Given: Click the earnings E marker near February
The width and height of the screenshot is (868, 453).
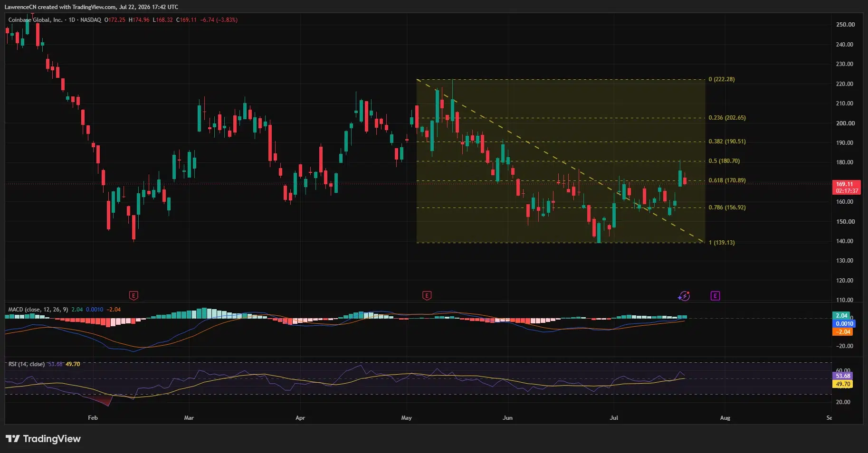Looking at the screenshot, I should click(x=134, y=296).
